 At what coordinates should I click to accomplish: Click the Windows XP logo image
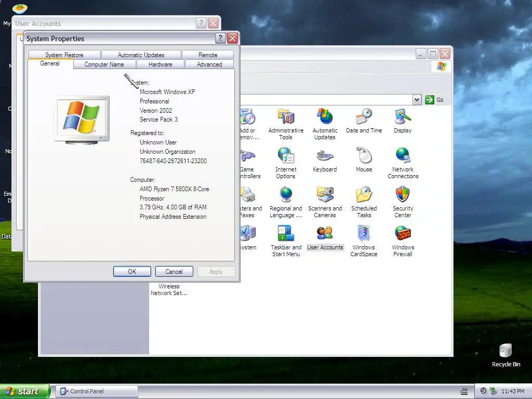point(82,121)
